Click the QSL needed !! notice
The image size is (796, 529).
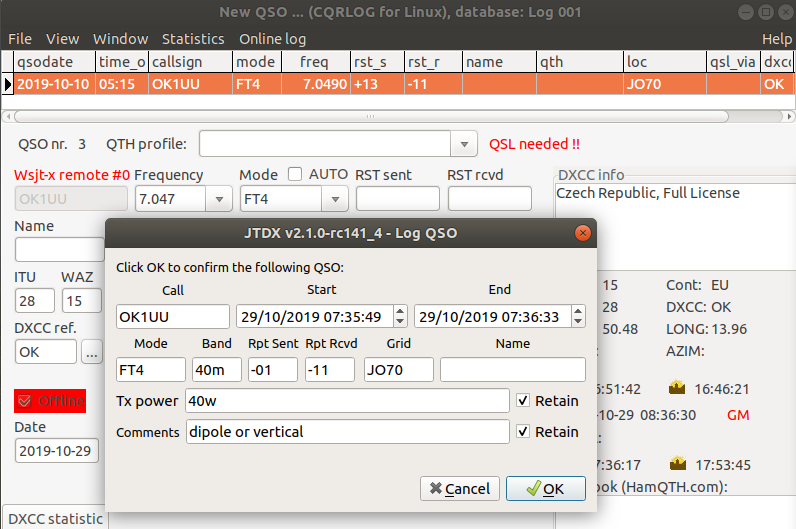tap(534, 144)
